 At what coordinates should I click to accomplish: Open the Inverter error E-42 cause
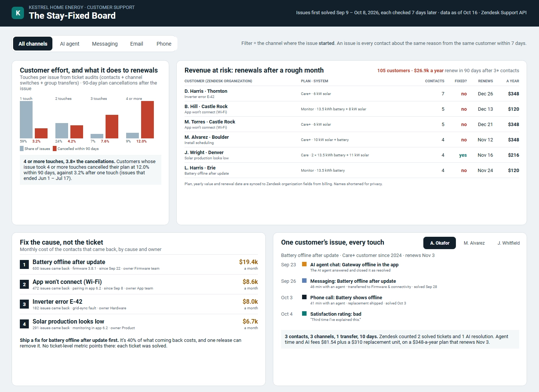click(139, 304)
